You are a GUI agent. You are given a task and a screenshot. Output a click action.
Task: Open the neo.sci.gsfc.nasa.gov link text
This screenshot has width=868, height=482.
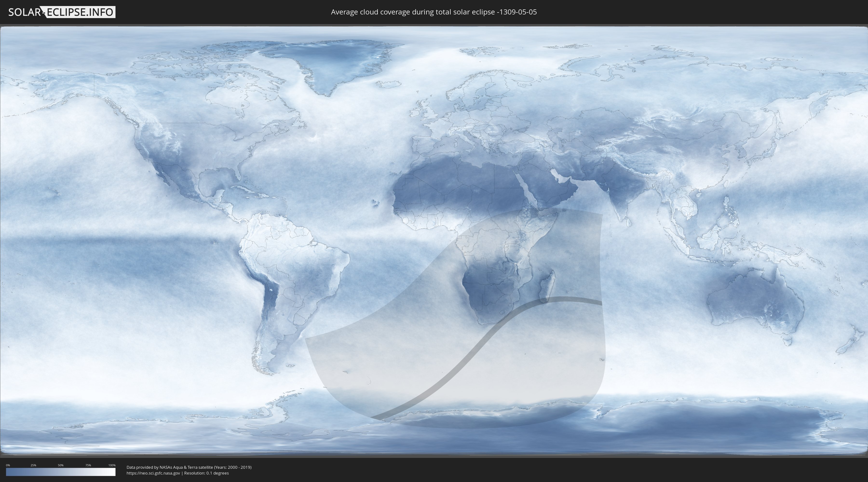click(153, 473)
